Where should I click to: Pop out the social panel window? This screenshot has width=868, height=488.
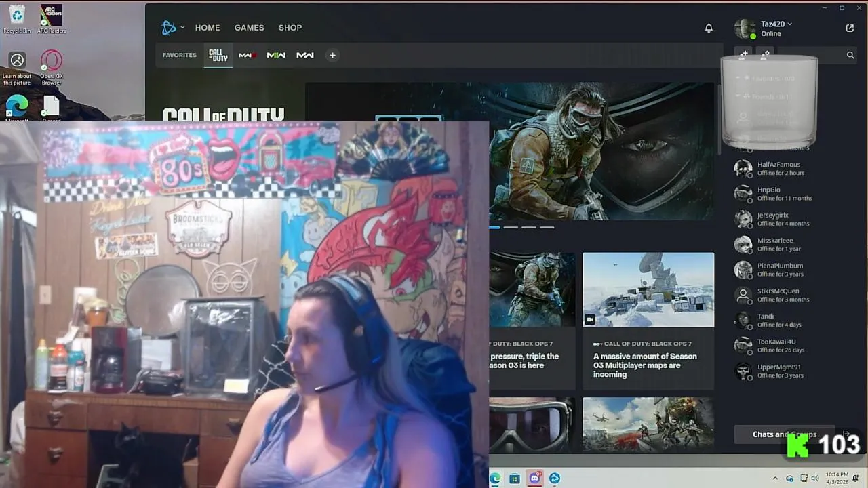click(850, 28)
